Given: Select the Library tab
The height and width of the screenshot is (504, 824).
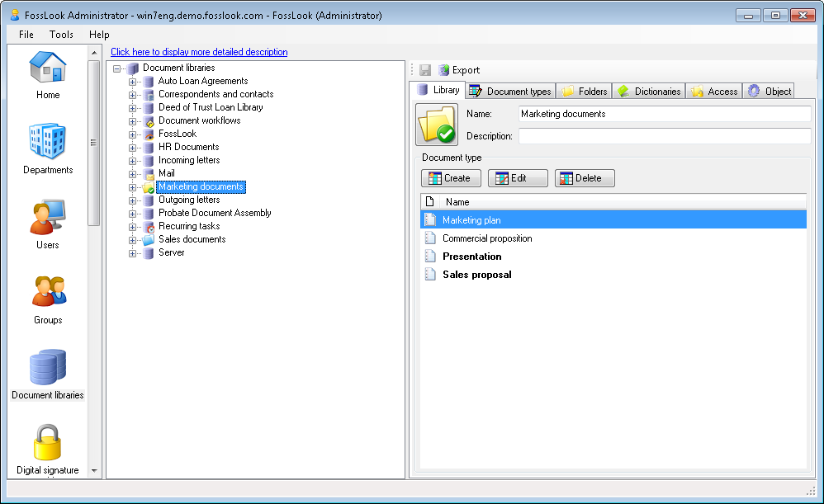Looking at the screenshot, I should pos(438,90).
